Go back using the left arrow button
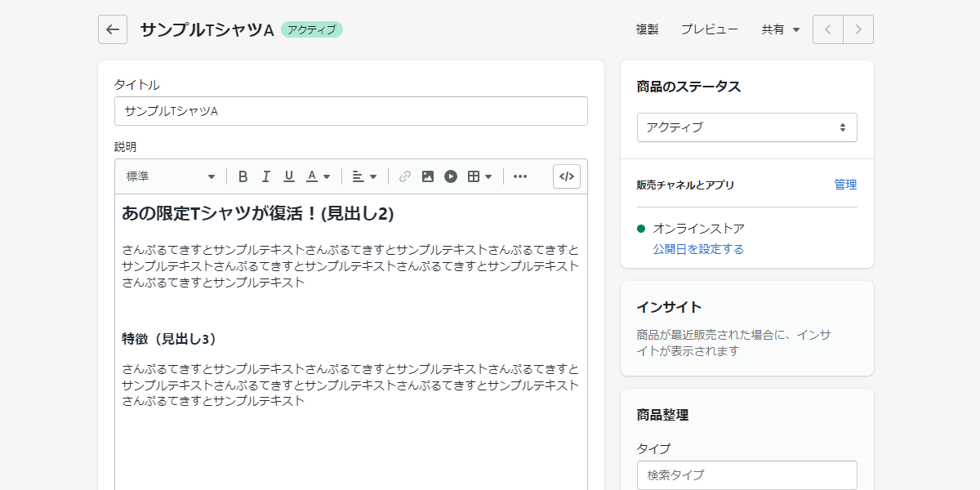This screenshot has height=490, width=980. pyautogui.click(x=113, y=29)
